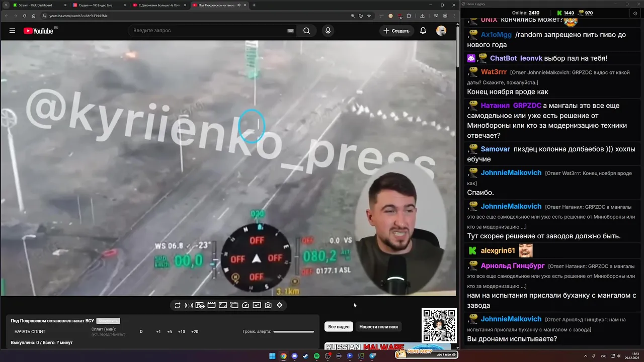Open Discord from taskbar
Viewport: 644px width, 362px height.
pos(294,356)
